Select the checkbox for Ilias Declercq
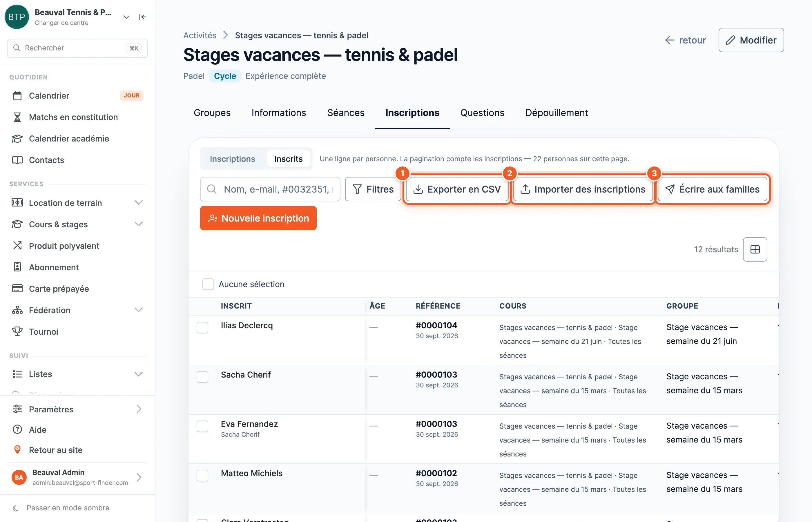812x522 pixels. 202,327
